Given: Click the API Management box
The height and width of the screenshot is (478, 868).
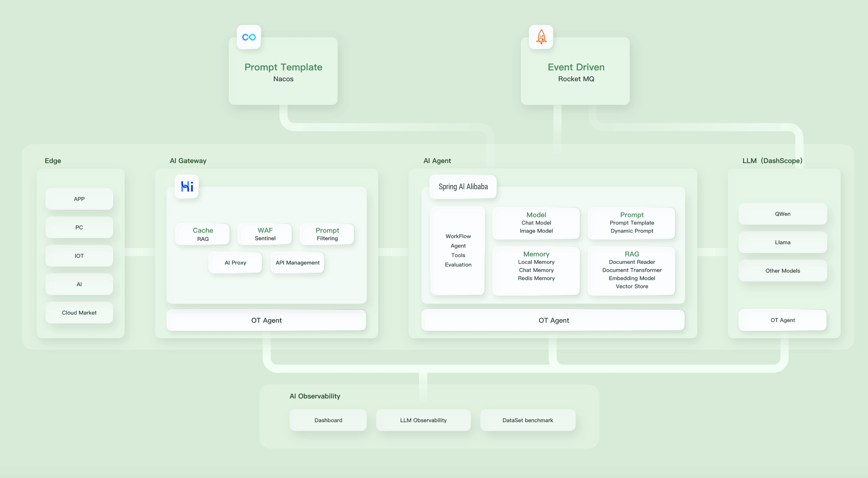Looking at the screenshot, I should [x=297, y=262].
